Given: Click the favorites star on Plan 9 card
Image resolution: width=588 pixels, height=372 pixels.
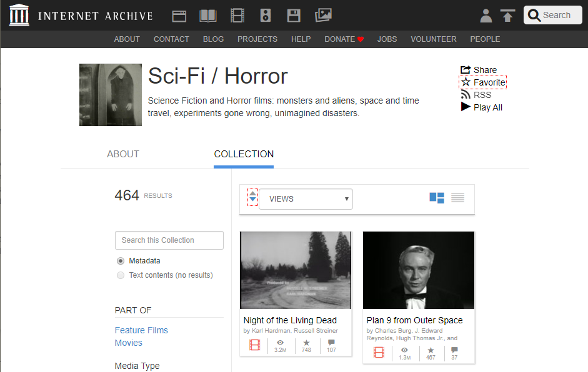Looking at the screenshot, I should pyautogui.click(x=431, y=350).
